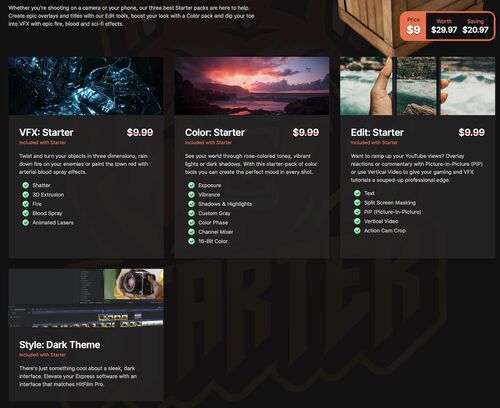Click the green check beside Split Screen Masking

(357, 202)
